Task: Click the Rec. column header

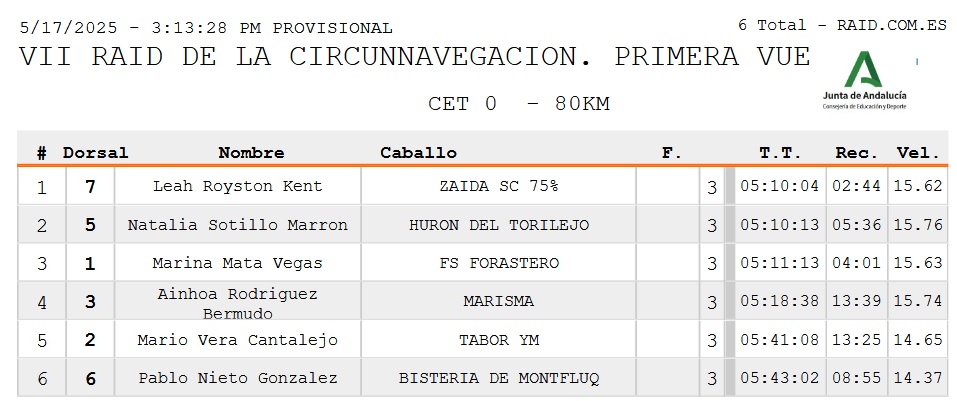Action: (856, 153)
